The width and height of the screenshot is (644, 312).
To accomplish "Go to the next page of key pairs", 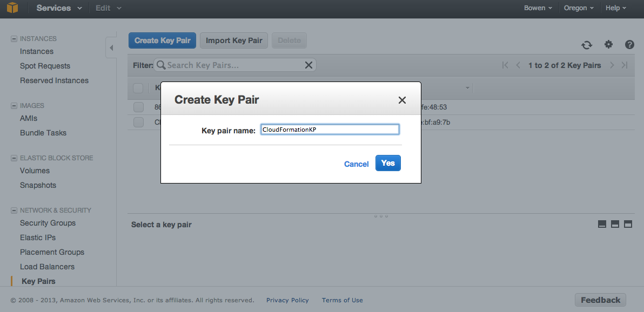I will 612,65.
